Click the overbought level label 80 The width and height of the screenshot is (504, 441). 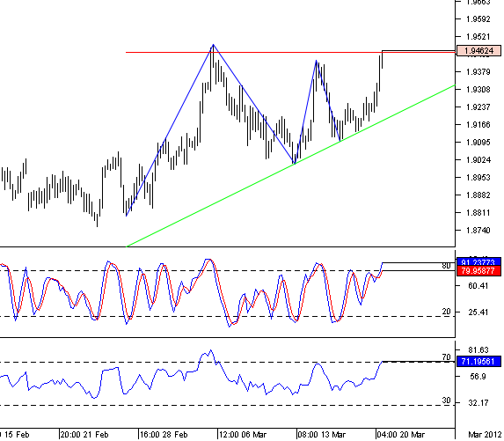click(446, 266)
